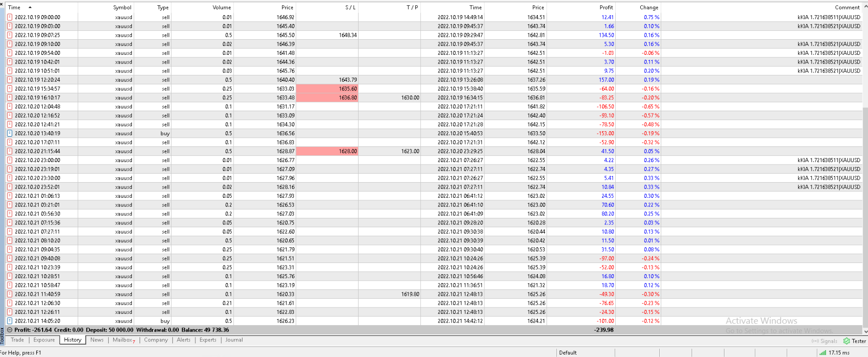Switch to the Trade tab

click(17, 340)
